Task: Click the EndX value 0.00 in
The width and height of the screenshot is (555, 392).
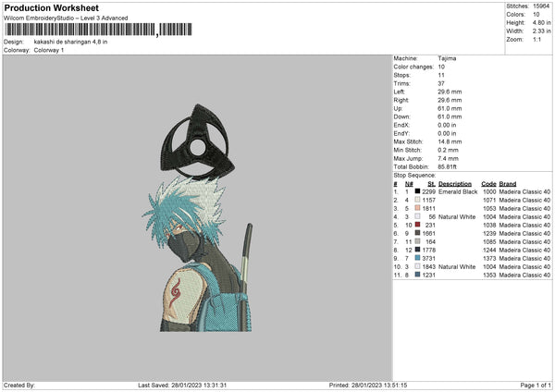Action: tap(447, 125)
